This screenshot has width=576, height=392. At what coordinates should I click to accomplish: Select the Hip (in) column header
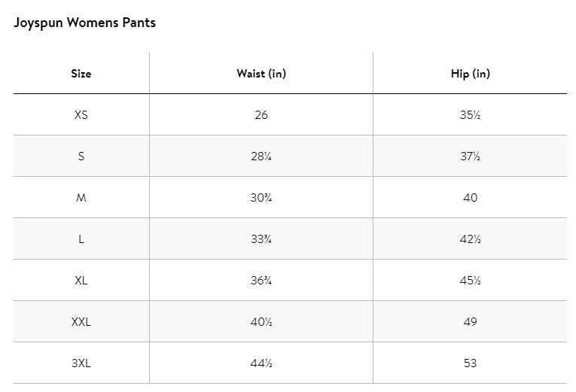click(470, 74)
